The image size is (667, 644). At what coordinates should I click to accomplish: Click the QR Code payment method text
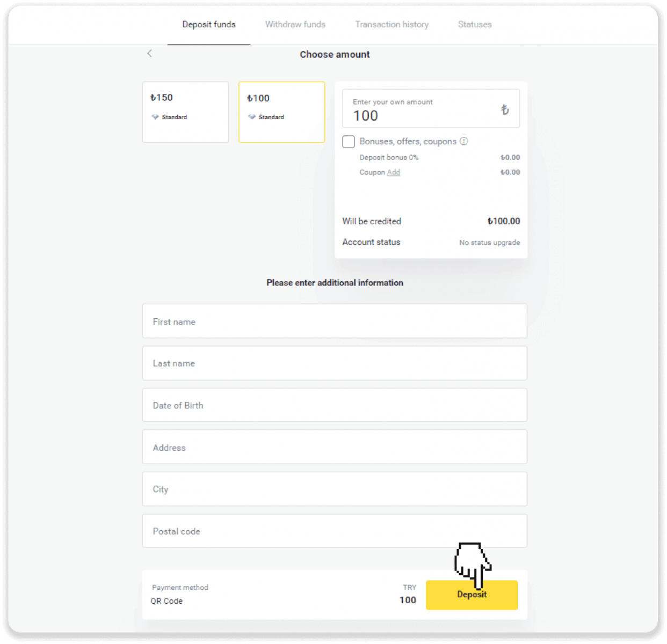(x=166, y=601)
